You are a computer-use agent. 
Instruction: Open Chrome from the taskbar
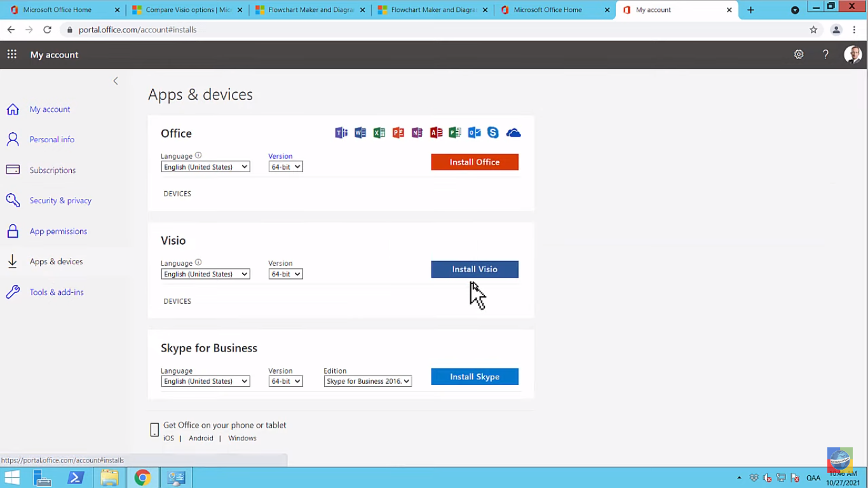tap(142, 477)
